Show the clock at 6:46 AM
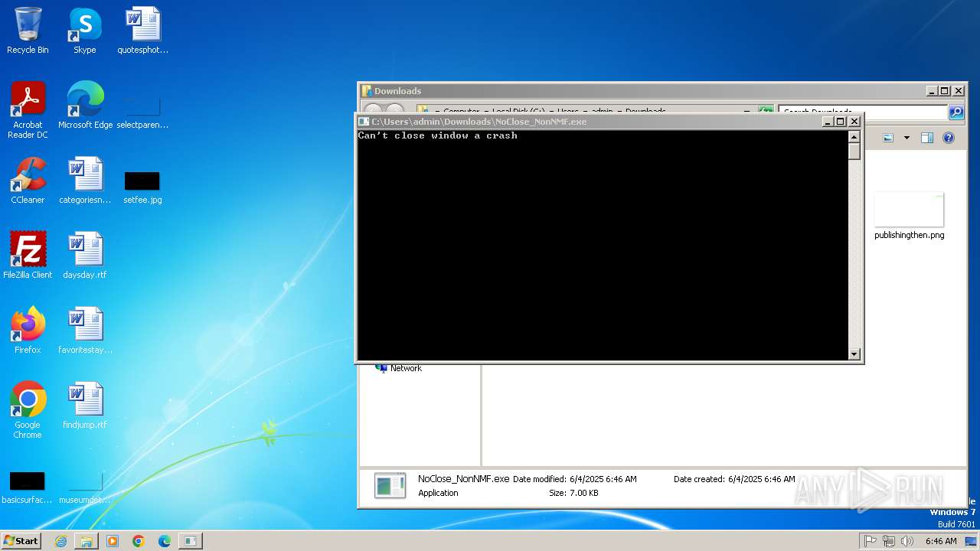The width and height of the screenshot is (980, 551). [940, 541]
